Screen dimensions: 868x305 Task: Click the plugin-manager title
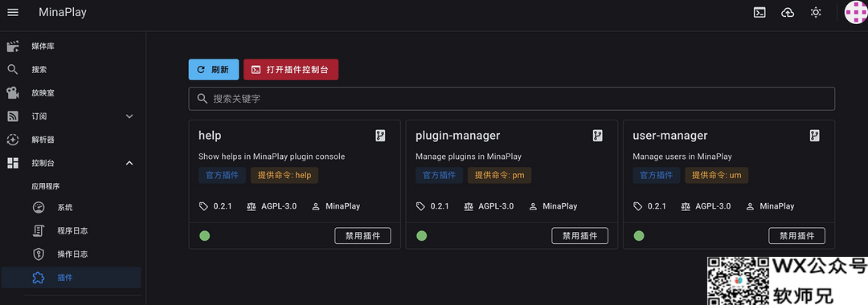(x=458, y=136)
